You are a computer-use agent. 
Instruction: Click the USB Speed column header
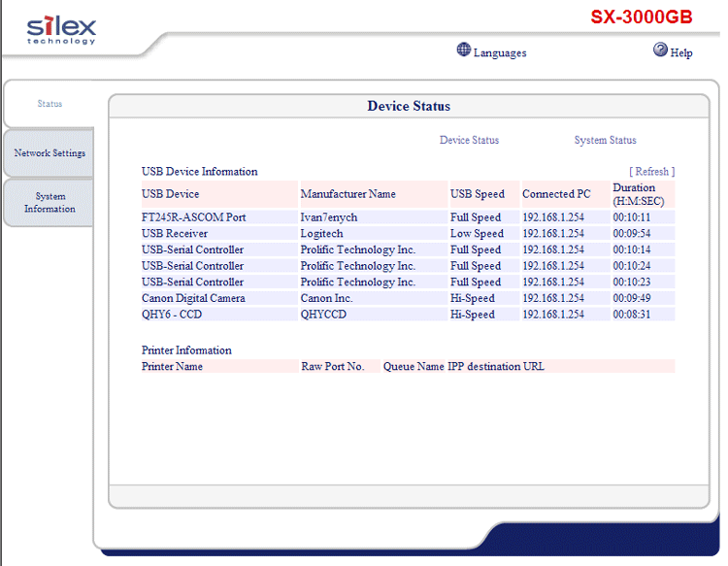tap(484, 194)
